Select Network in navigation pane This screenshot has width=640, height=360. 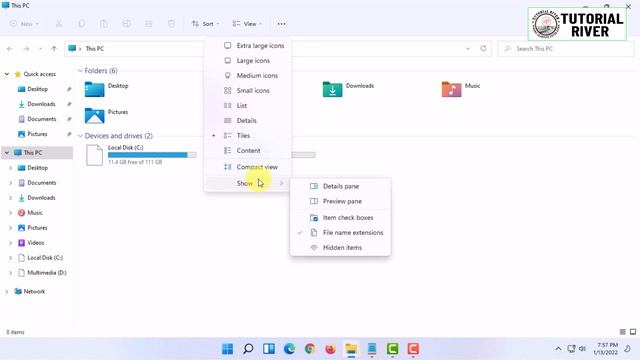pos(34,291)
